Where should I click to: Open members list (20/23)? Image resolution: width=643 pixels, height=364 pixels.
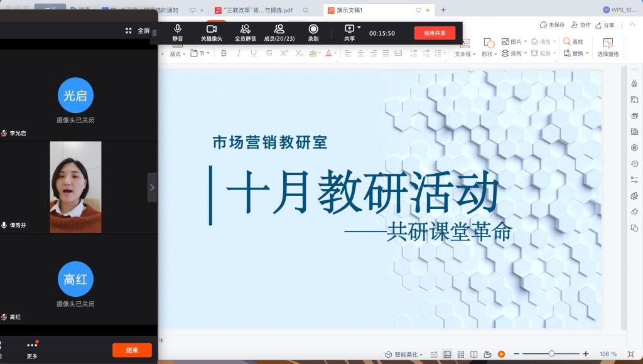(279, 33)
